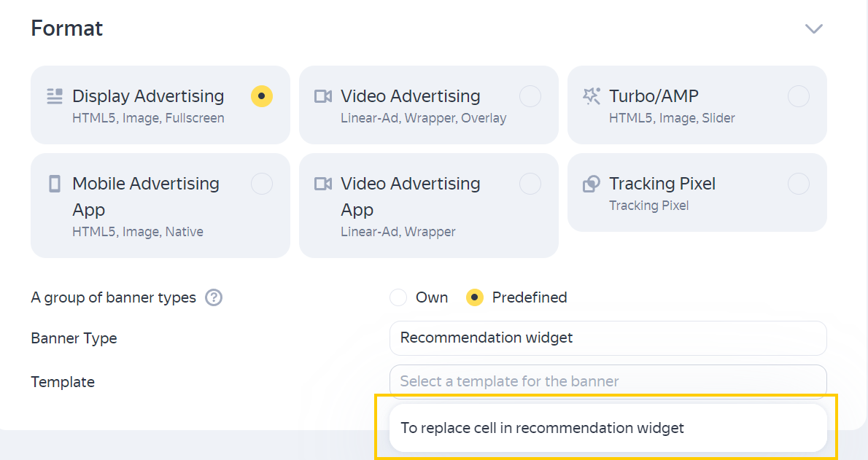Click the Display Advertising format icon
The width and height of the screenshot is (868, 460).
tap(55, 96)
